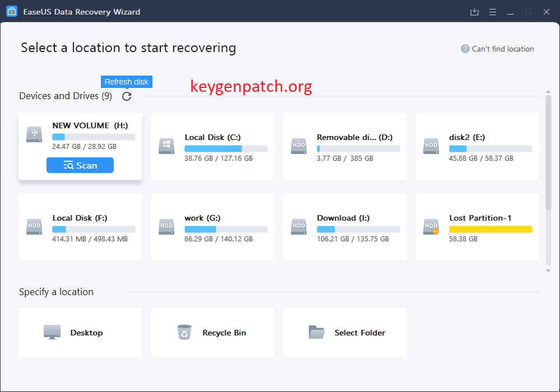560x392 pixels.
Task: Click the import scan session icon in title bar
Action: coord(474,12)
